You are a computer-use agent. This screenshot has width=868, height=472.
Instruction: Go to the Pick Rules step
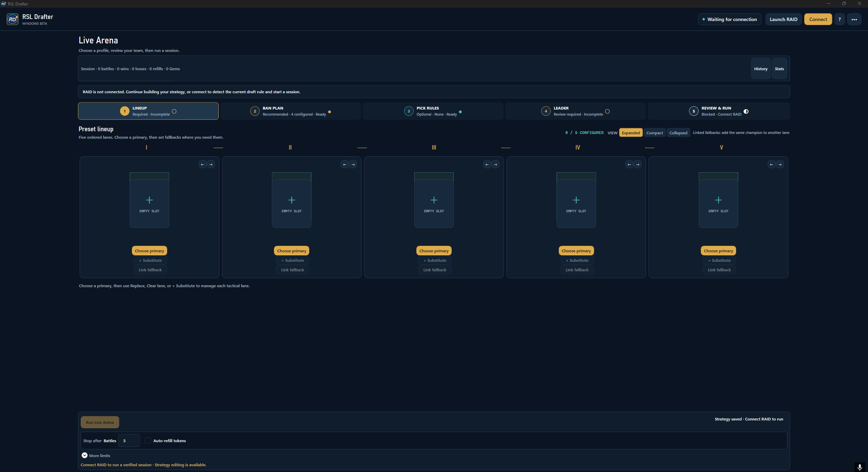tap(433, 111)
